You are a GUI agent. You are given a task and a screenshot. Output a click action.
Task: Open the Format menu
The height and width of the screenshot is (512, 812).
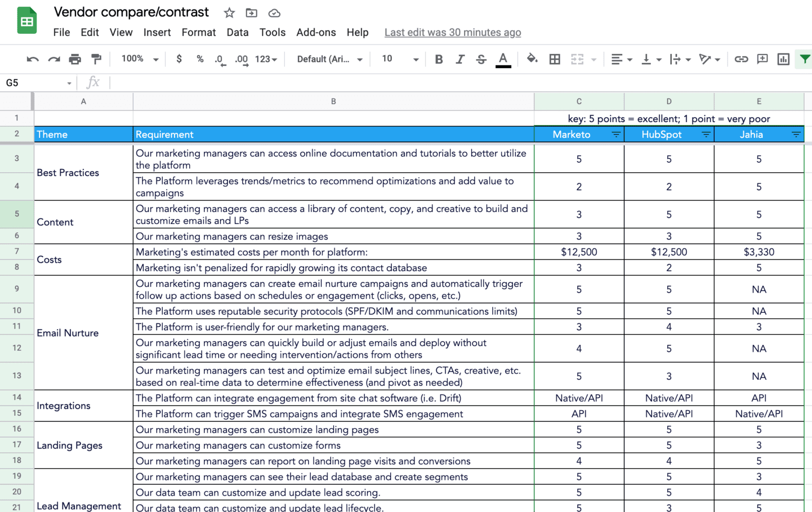point(199,32)
